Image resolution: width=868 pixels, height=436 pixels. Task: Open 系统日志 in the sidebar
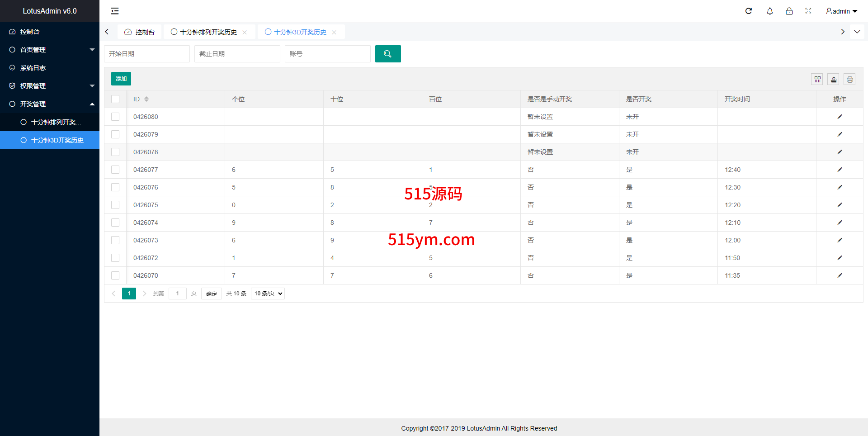click(33, 68)
